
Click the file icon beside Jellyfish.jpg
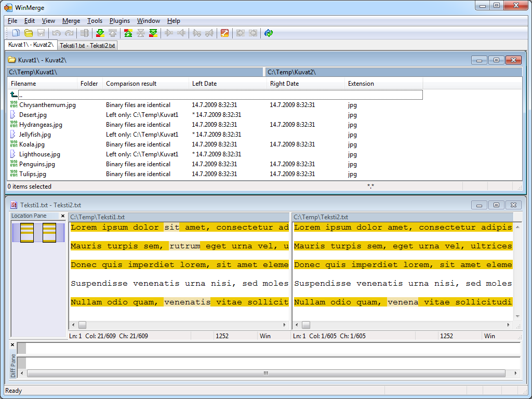click(x=13, y=135)
